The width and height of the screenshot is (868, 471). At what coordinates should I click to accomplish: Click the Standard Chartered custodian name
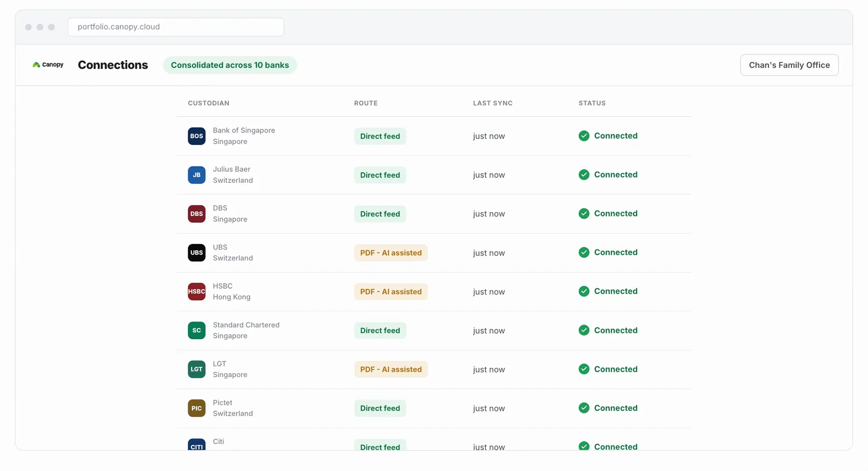pos(246,325)
